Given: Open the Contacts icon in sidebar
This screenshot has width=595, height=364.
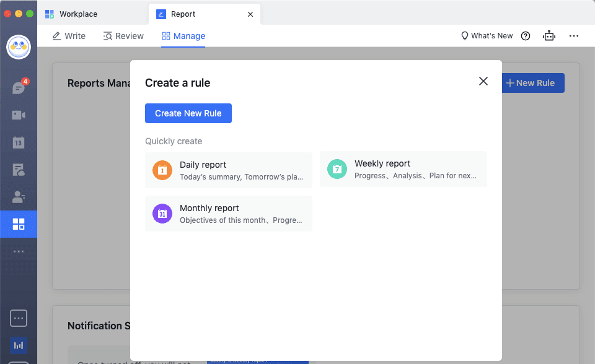Looking at the screenshot, I should tap(19, 197).
